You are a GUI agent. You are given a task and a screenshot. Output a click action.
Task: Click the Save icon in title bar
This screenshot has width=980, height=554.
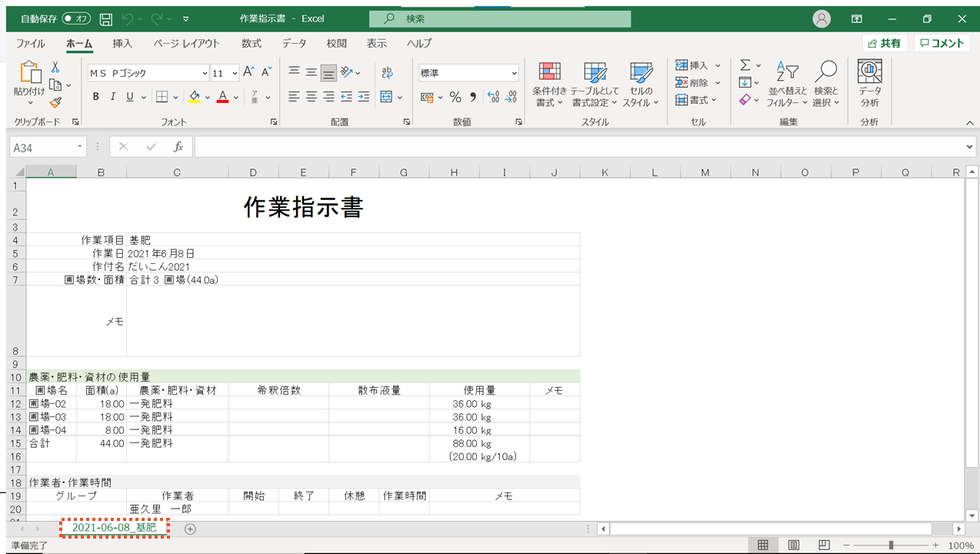[106, 18]
